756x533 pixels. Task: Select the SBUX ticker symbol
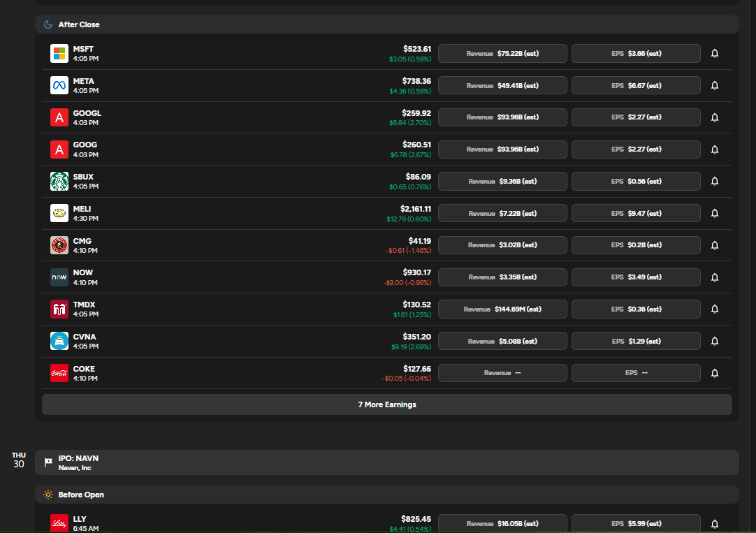coord(83,177)
